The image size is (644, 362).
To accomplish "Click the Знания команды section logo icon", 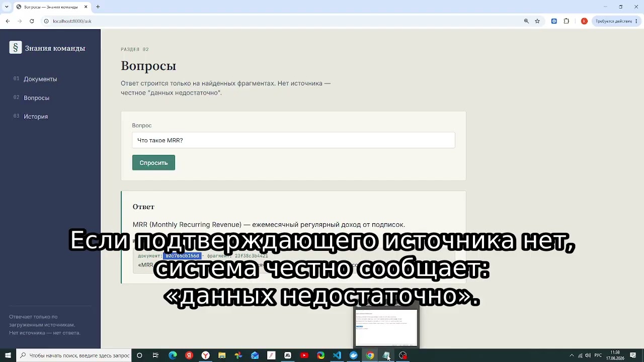I will [16, 48].
